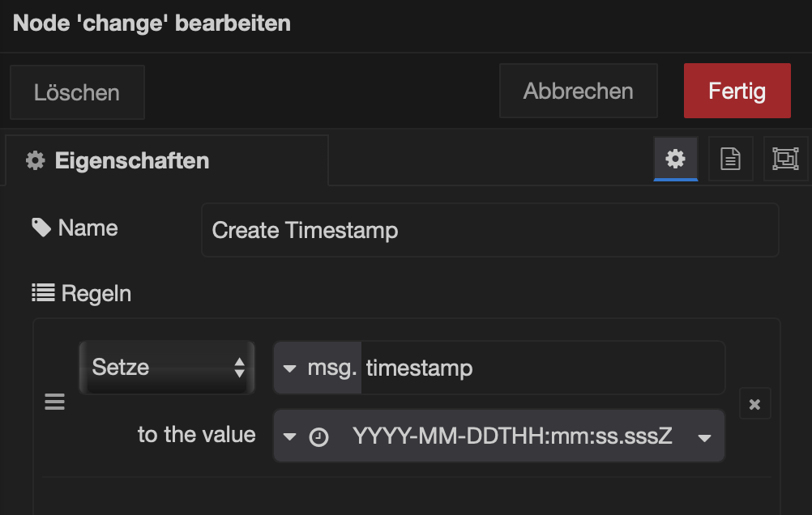Expand the msg. property type selector arrow
This screenshot has width=812, height=515.
click(x=289, y=369)
